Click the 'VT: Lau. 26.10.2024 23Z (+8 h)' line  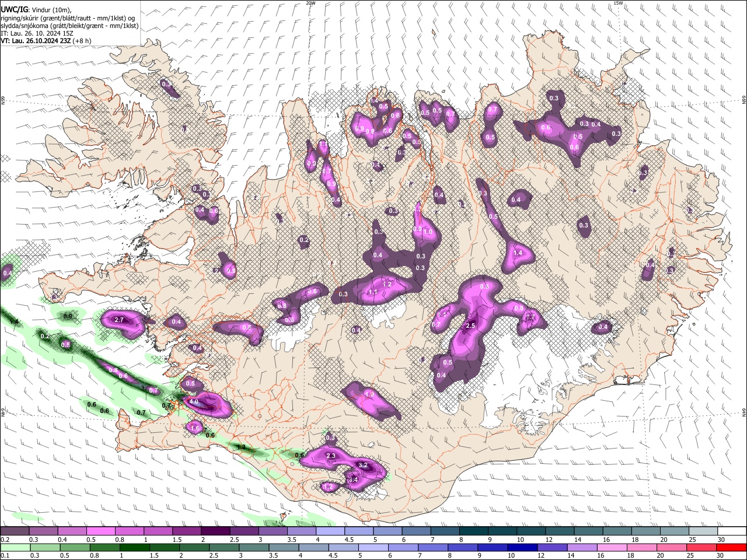[46, 41]
